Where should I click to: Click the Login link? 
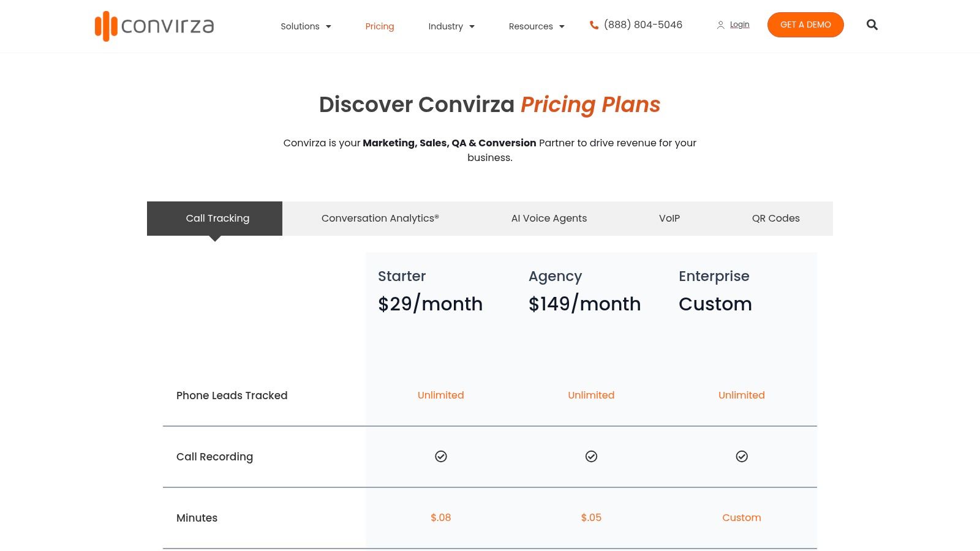pyautogui.click(x=739, y=24)
